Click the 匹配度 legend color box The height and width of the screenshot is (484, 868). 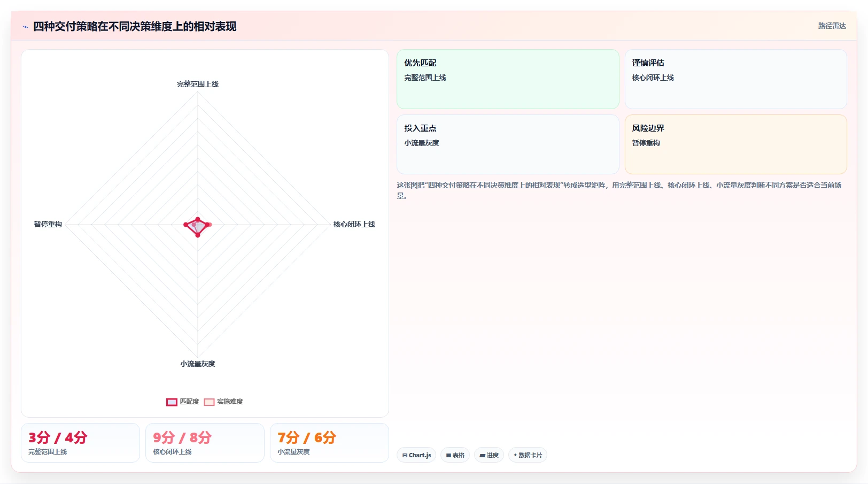coord(172,402)
